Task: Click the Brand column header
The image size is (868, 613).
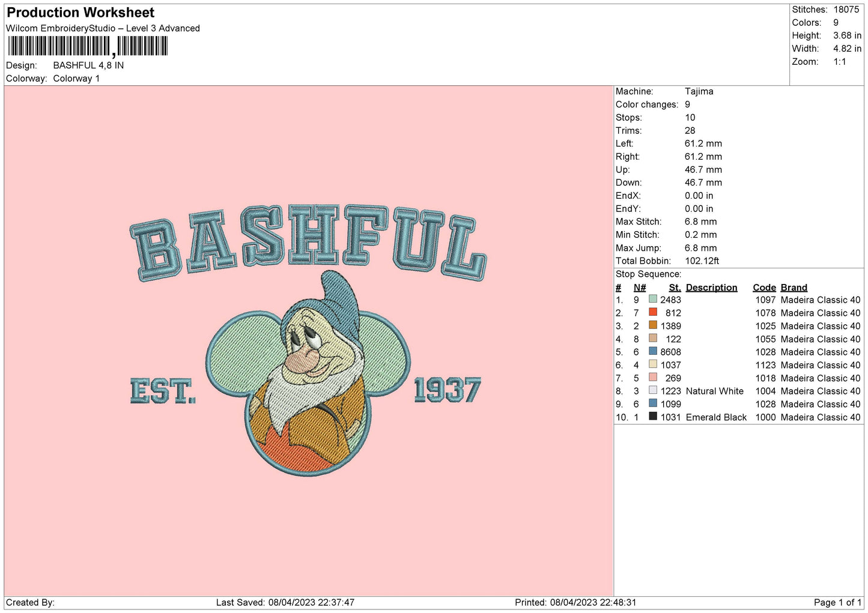Action: click(x=794, y=288)
